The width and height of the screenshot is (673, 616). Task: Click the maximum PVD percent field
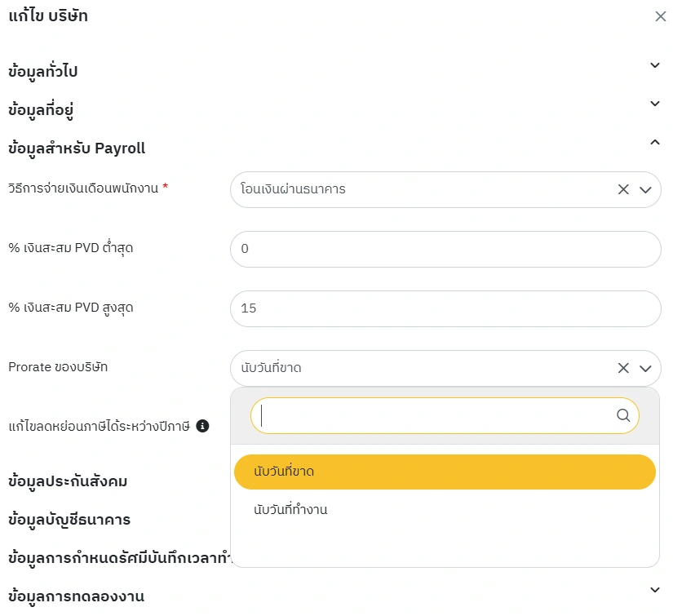[x=445, y=308]
